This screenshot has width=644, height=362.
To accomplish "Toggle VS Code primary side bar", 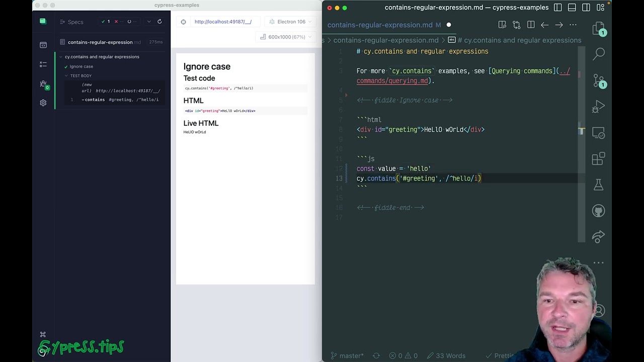I will click(x=557, y=8).
